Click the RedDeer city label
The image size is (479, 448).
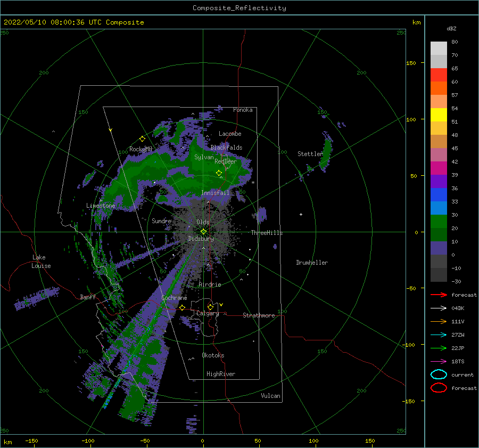pos(226,161)
